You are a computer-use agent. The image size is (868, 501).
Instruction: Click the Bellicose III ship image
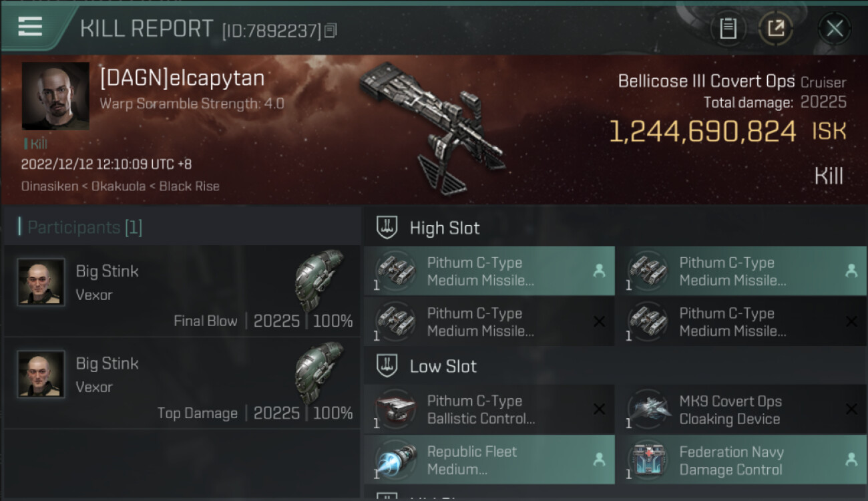432,126
